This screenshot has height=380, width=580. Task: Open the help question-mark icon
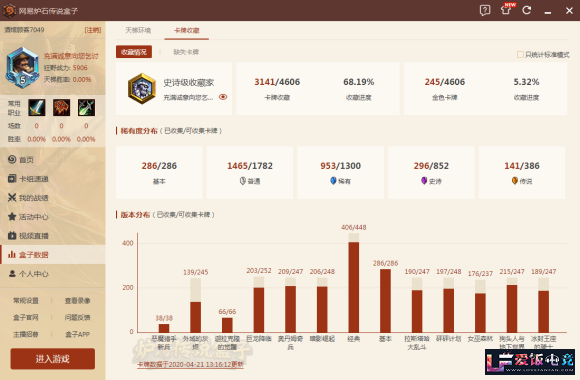pos(485,10)
